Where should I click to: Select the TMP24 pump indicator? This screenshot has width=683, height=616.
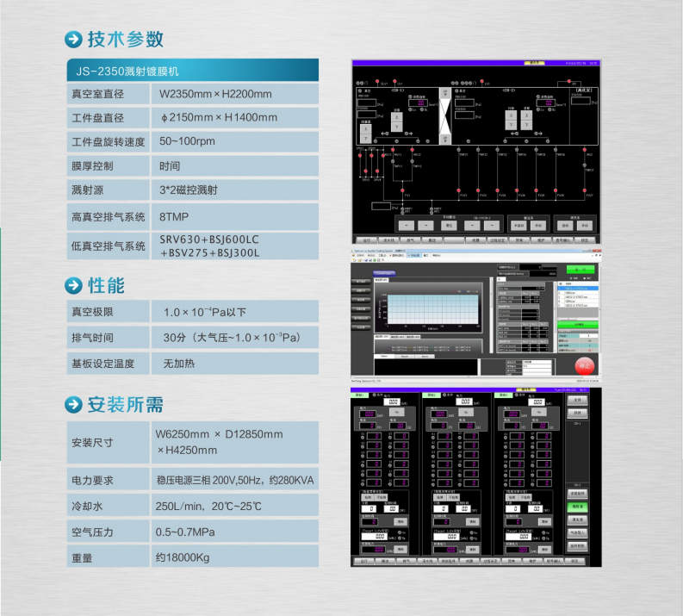tap(517, 150)
